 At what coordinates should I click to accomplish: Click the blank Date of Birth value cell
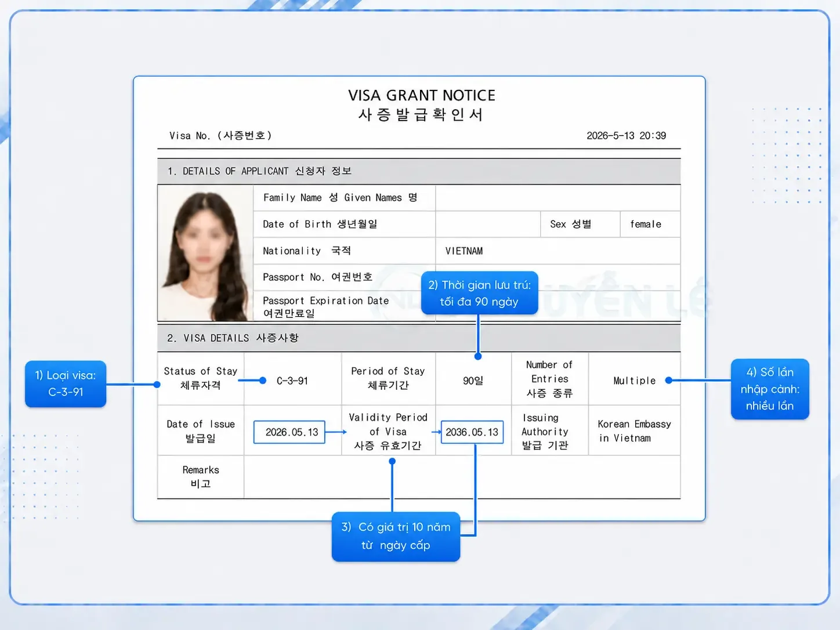[x=488, y=224]
